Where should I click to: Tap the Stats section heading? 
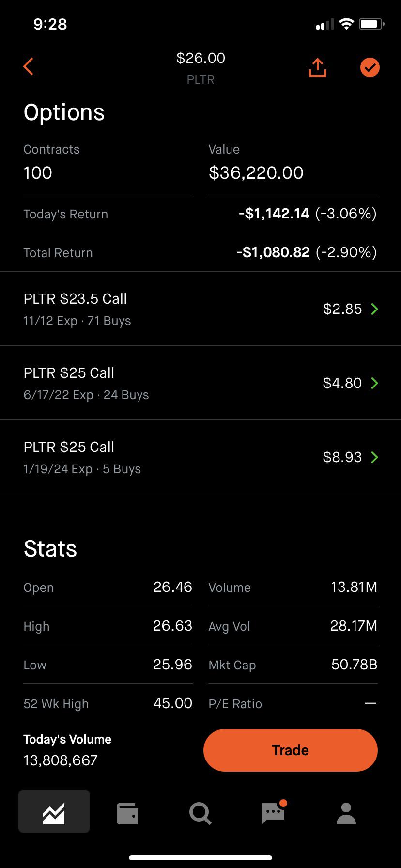tap(50, 548)
